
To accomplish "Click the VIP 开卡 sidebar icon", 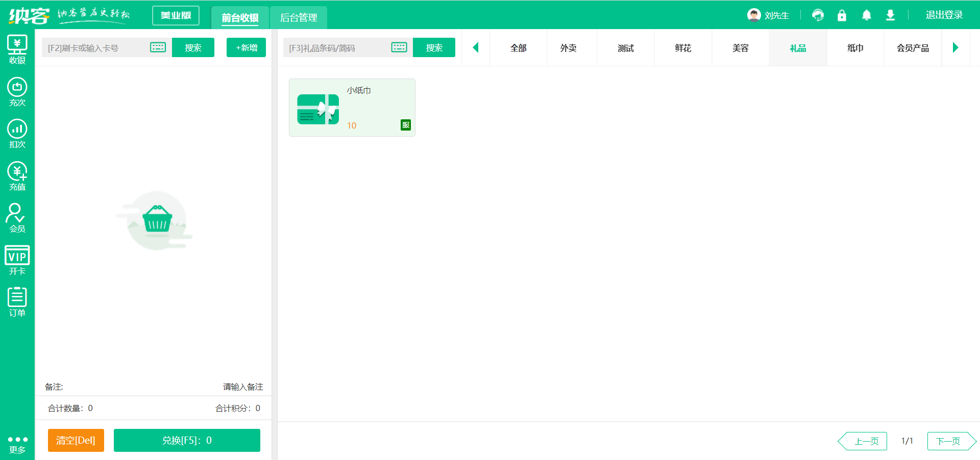I will click(17, 260).
